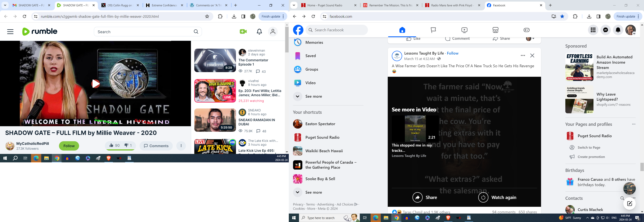This screenshot has width=644, height=222.
Task: Play the Shadow Gate video
Action: (96, 84)
